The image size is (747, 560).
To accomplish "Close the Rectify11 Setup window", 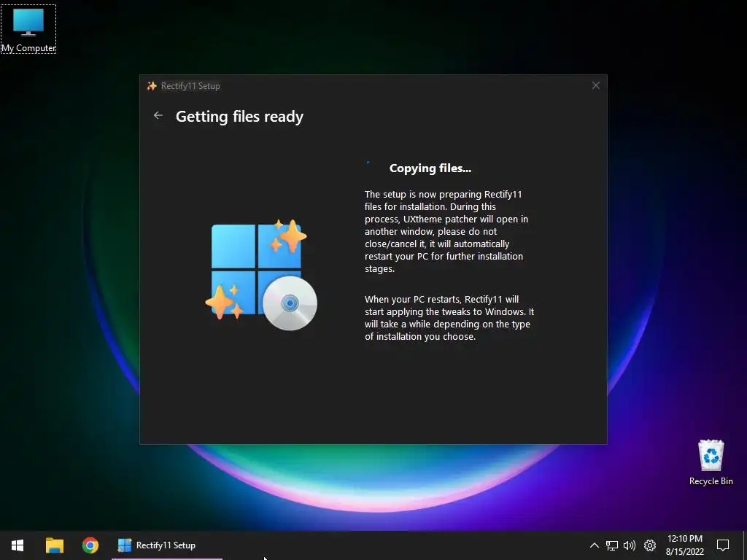I will 595,85.
